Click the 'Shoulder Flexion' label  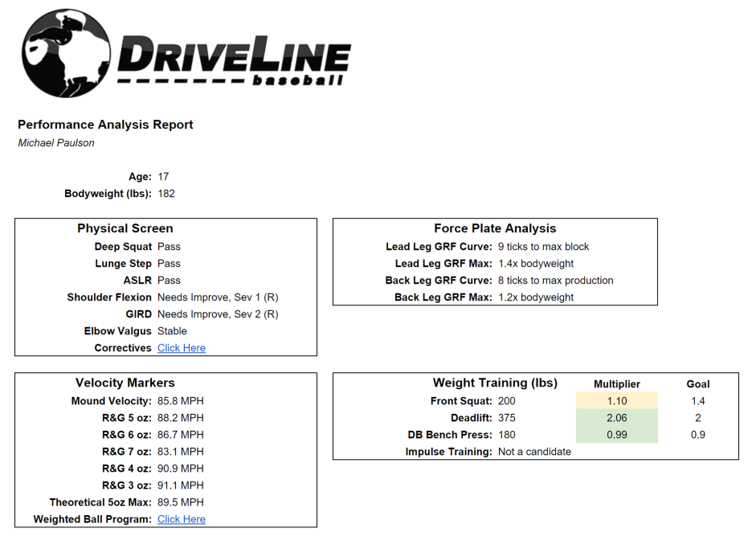point(109,297)
